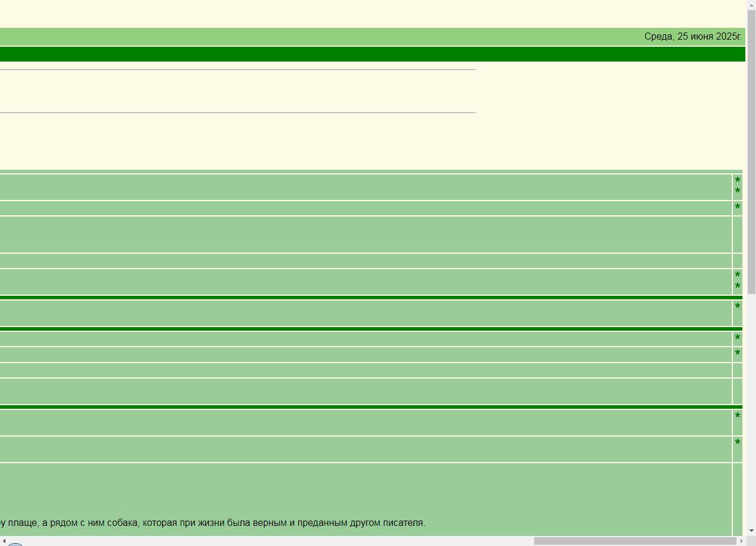Click the vertical scrollbar up arrow
The width and height of the screenshot is (756, 546).
tap(751, 5)
